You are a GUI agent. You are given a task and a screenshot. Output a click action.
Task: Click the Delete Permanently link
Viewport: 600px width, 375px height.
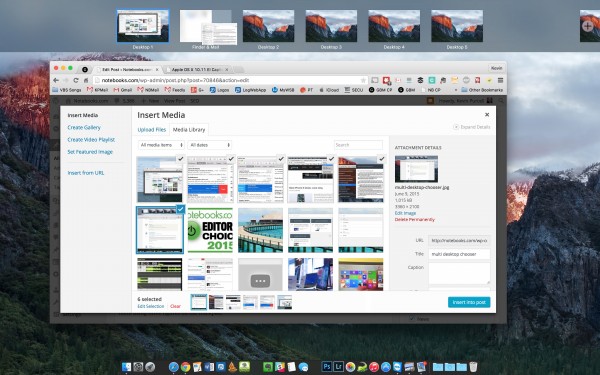click(x=414, y=220)
